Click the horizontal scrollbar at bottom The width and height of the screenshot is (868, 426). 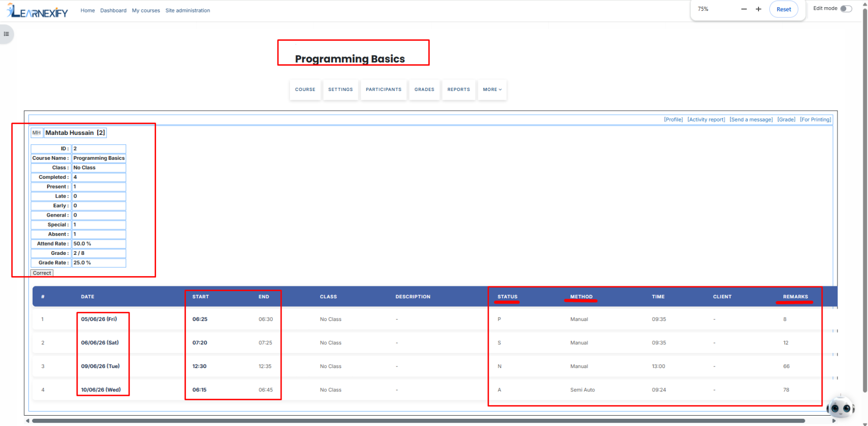click(x=419, y=421)
